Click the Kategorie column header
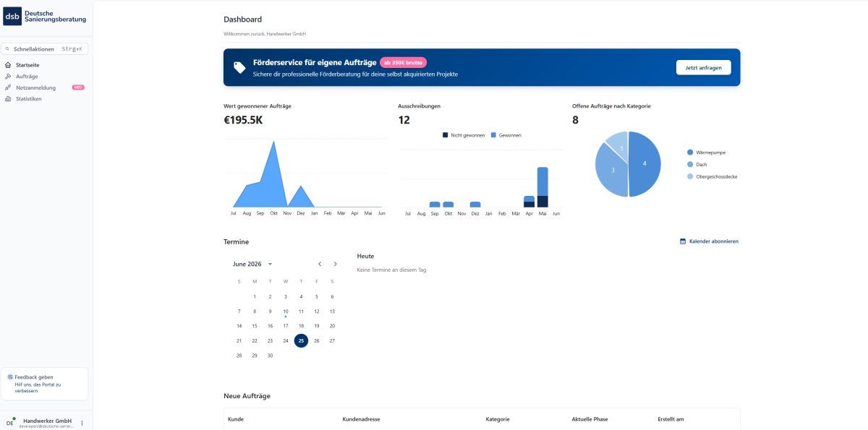This screenshot has width=868, height=430. coord(498,419)
